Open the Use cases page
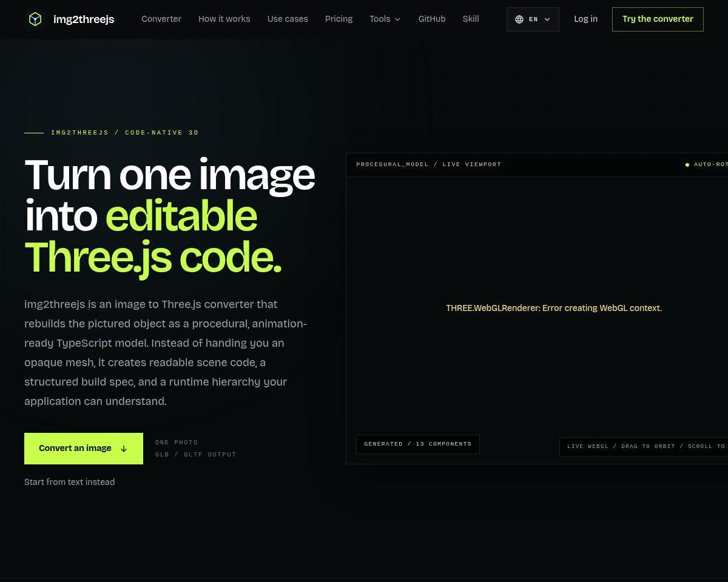Viewport: 728px width, 582px height. pos(288,19)
